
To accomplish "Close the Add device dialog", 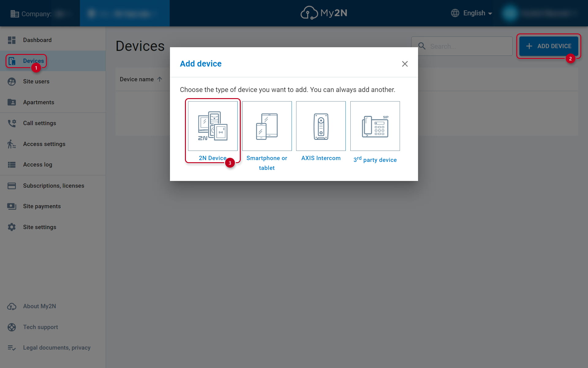I will point(405,64).
